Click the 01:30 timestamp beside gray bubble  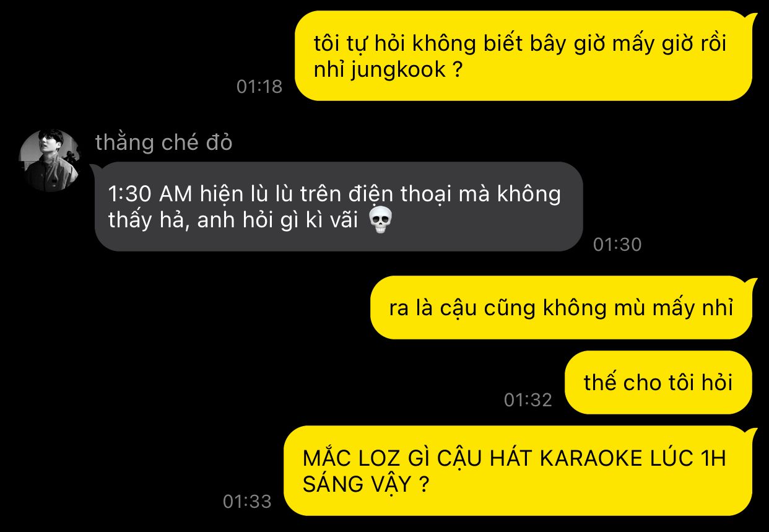(x=617, y=245)
